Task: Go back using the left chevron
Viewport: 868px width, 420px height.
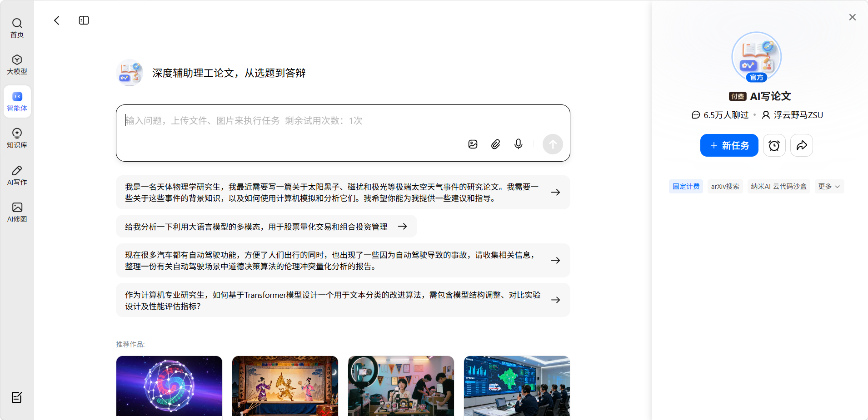Action: point(57,20)
